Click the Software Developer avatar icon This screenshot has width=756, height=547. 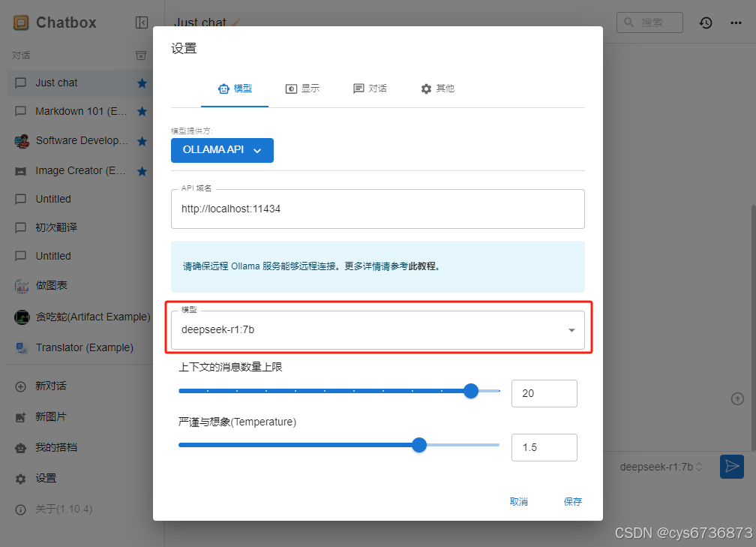pyautogui.click(x=22, y=141)
